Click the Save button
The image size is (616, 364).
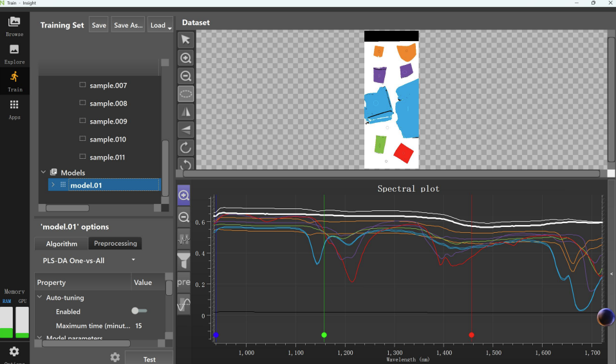[x=98, y=24]
